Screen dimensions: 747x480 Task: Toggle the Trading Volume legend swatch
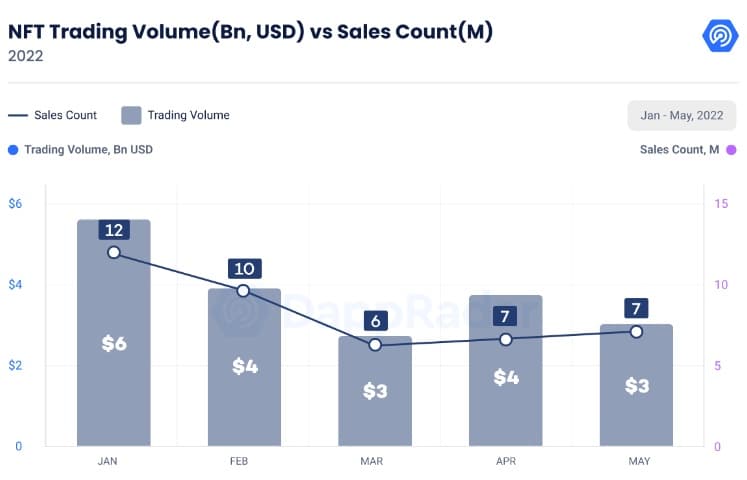[x=131, y=115]
